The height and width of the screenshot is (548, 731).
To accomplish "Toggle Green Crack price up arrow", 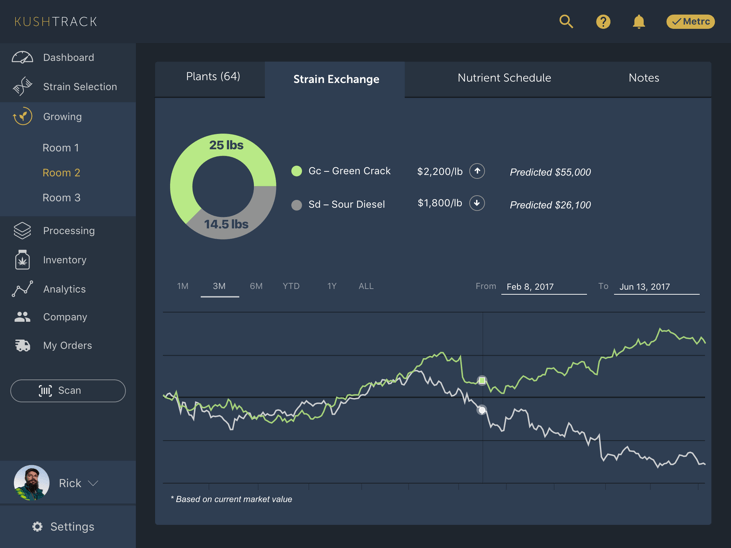I will 477,171.
